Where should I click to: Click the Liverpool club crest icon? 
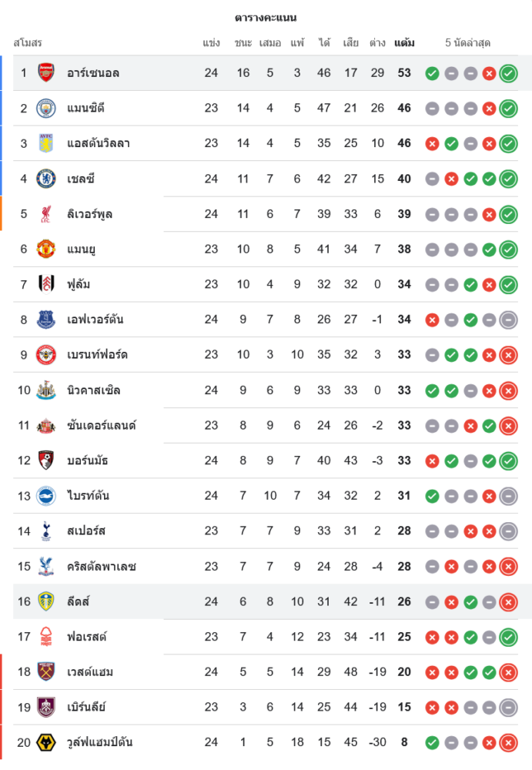(x=46, y=214)
